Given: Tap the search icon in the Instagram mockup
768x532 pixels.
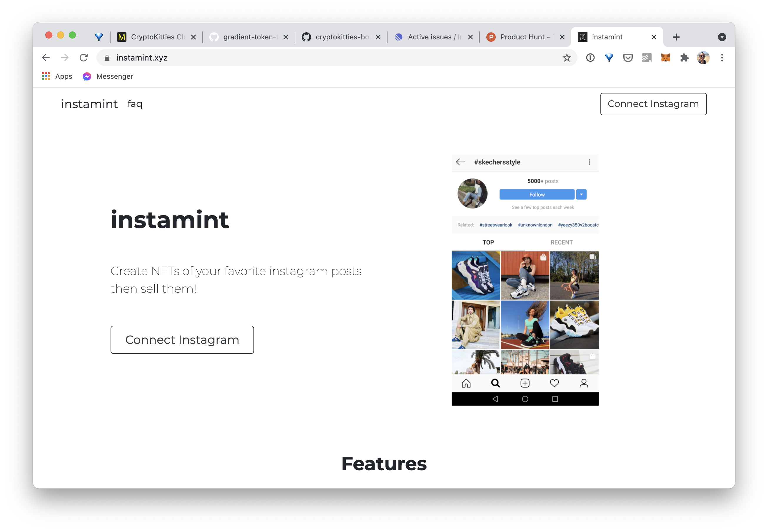Looking at the screenshot, I should (495, 383).
